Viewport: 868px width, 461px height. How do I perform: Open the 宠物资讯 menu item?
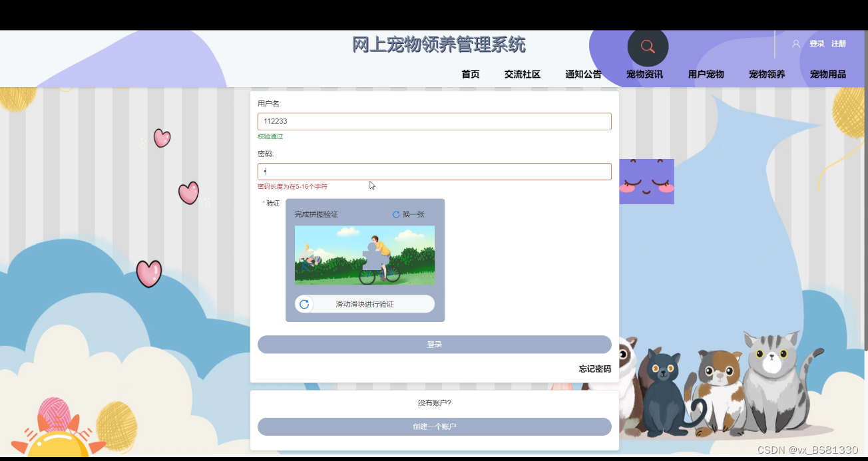pos(644,75)
